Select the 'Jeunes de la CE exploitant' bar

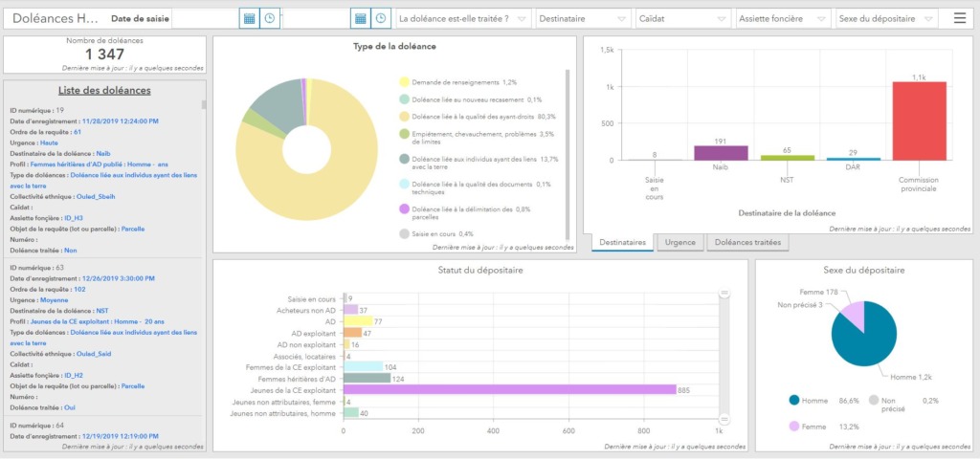tap(509, 389)
